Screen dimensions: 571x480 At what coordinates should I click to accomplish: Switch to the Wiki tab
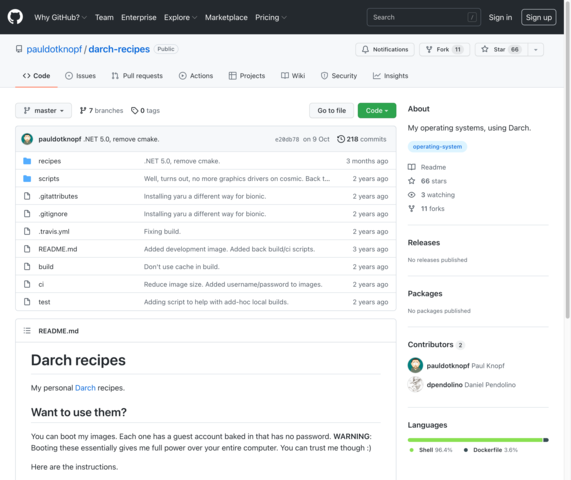(293, 76)
